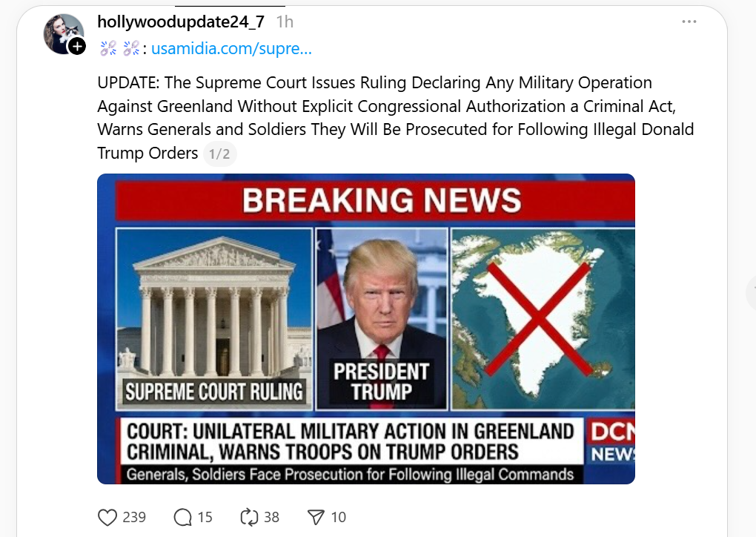This screenshot has height=537, width=756.
Task: Click the 38 reposts count
Action: (x=271, y=517)
